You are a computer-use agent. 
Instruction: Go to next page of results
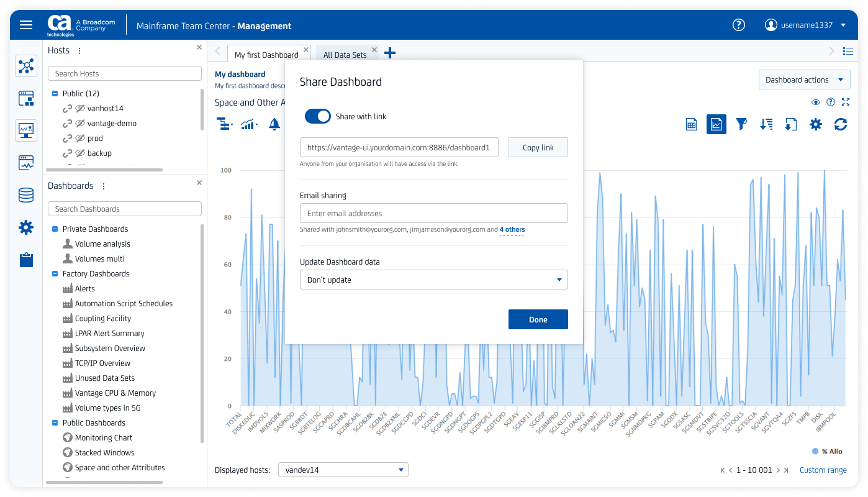point(778,470)
